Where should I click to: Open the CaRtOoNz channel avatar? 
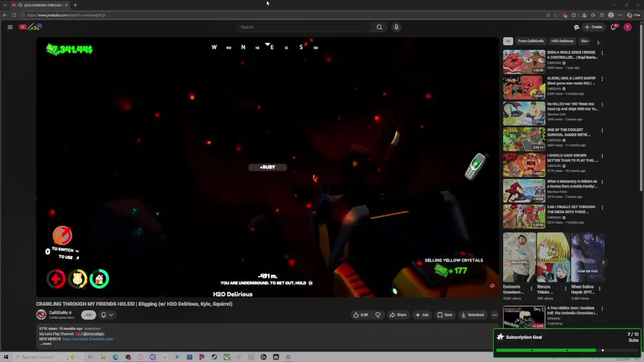41,315
